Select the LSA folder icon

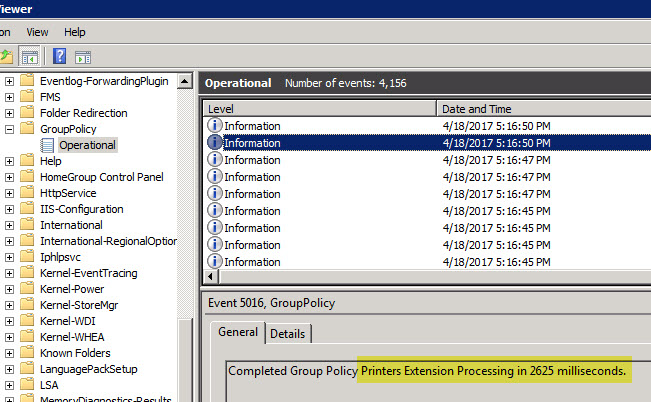[x=27, y=384]
